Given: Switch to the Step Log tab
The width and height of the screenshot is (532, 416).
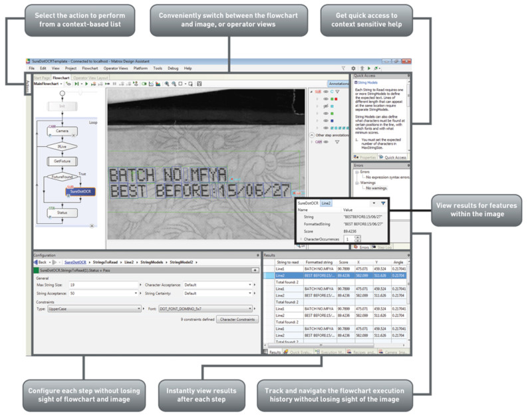Looking at the screenshot, I should [382, 247].
